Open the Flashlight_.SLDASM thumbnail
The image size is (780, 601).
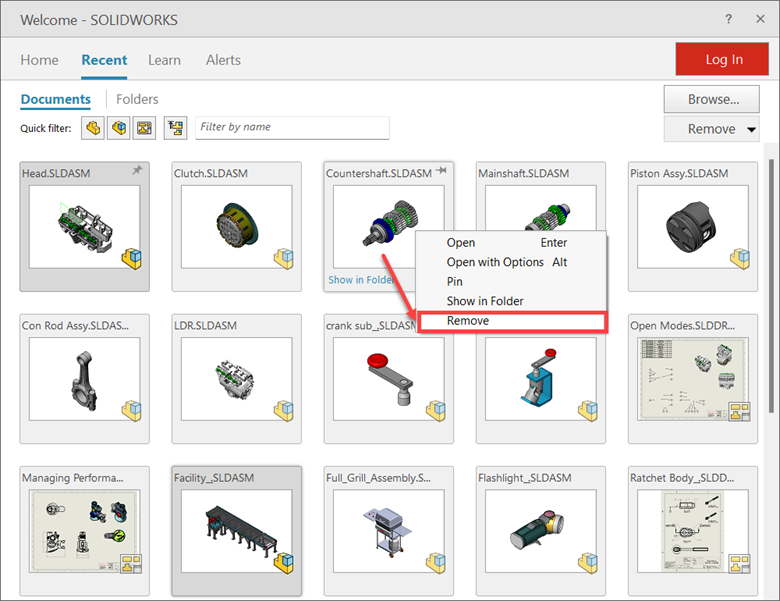coord(541,531)
